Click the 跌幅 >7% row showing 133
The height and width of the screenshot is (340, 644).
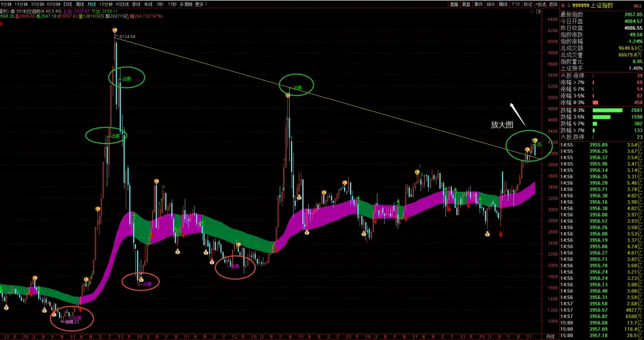[x=602, y=130]
